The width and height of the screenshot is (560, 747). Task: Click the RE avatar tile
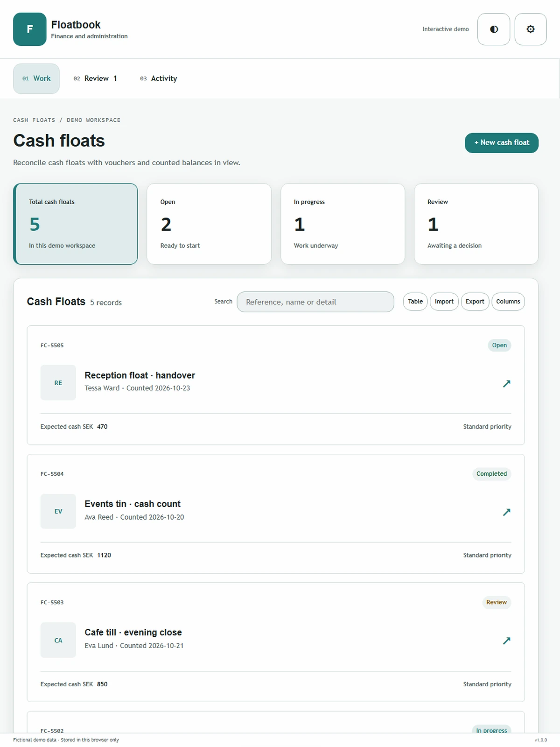[58, 382]
